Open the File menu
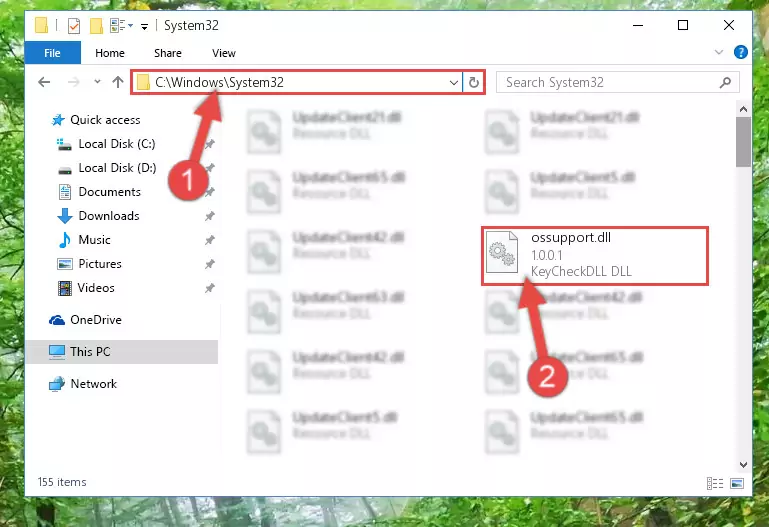769x527 pixels. [52, 53]
